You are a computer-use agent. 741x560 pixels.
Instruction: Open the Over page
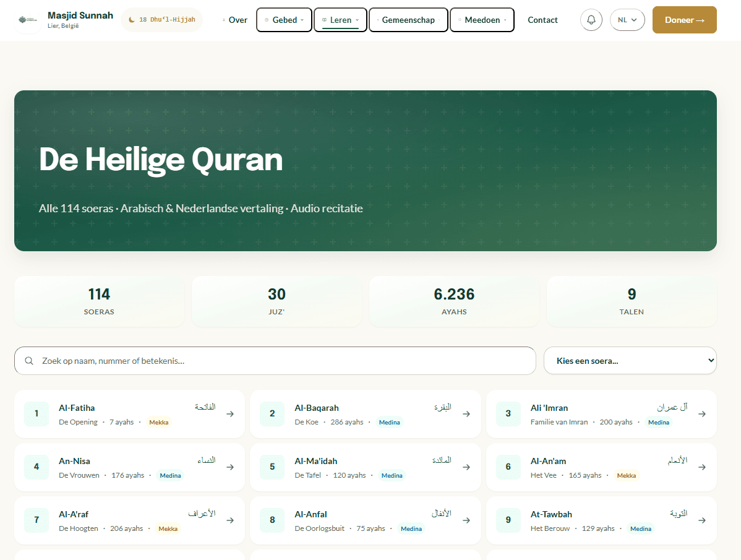235,20
